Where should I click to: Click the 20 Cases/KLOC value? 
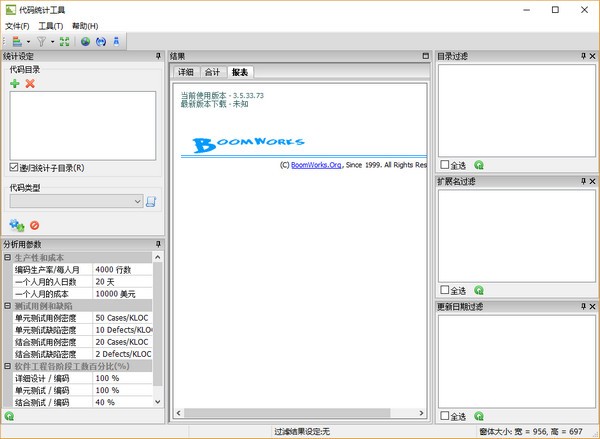click(122, 342)
